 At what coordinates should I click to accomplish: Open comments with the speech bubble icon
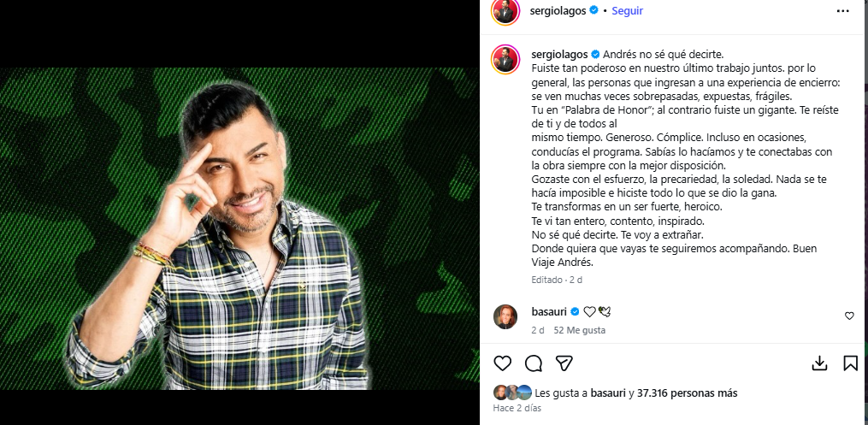pos(533,363)
